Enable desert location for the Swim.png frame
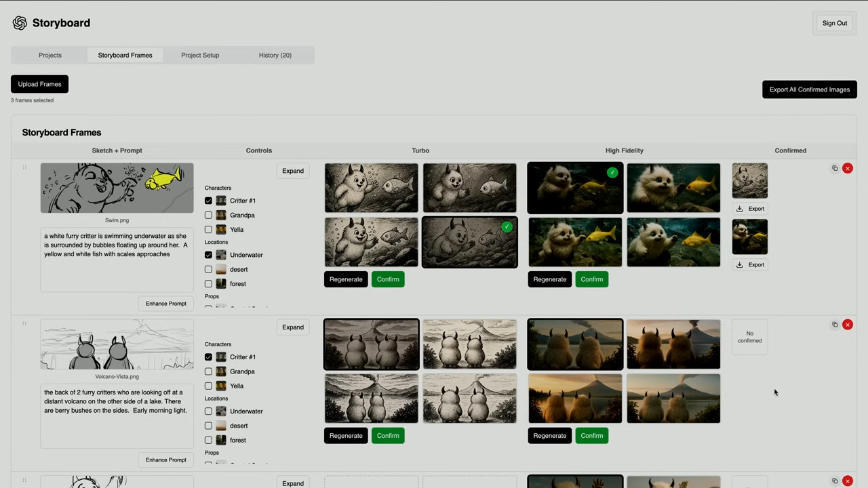868x488 pixels. (x=208, y=269)
